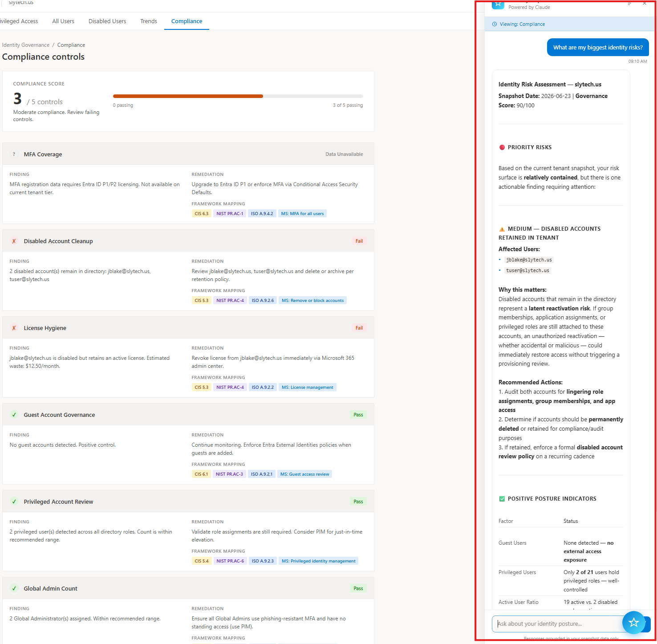The width and height of the screenshot is (657, 644).
Task: Click the MS: MFA for all users tag
Action: (302, 214)
